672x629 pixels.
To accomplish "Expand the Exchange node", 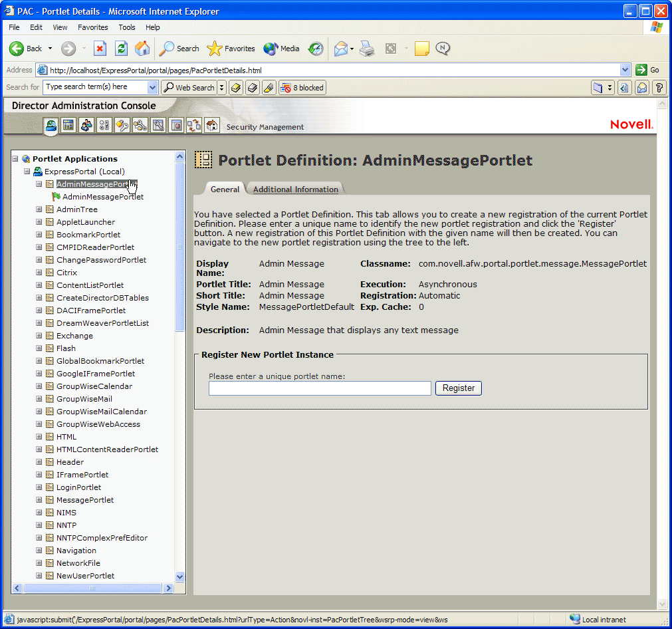I will point(39,336).
